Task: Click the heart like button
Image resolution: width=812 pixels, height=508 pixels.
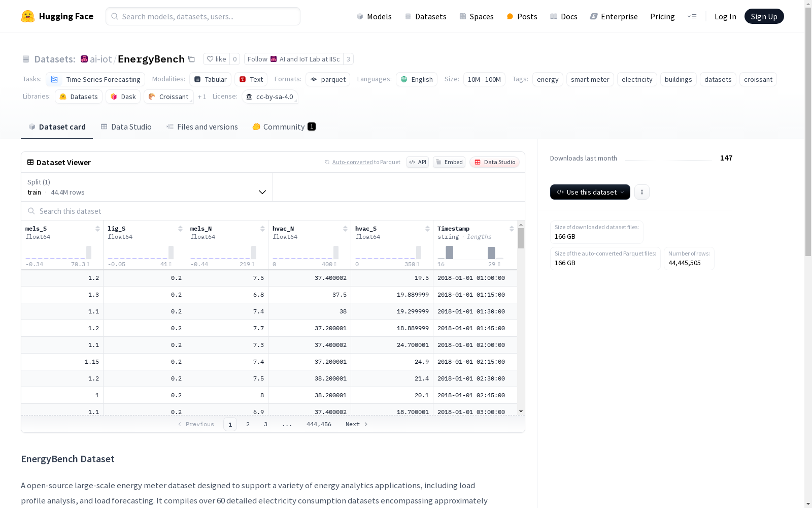Action: (x=217, y=59)
